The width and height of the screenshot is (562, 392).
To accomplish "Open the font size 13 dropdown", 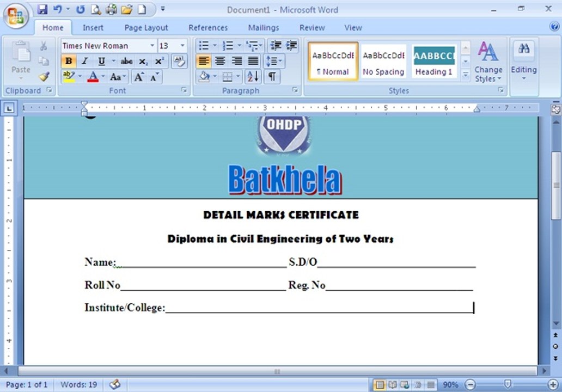I will pos(182,46).
